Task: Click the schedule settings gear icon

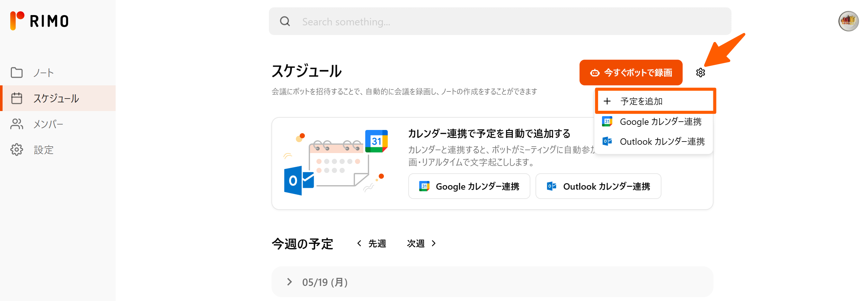Action: [700, 73]
